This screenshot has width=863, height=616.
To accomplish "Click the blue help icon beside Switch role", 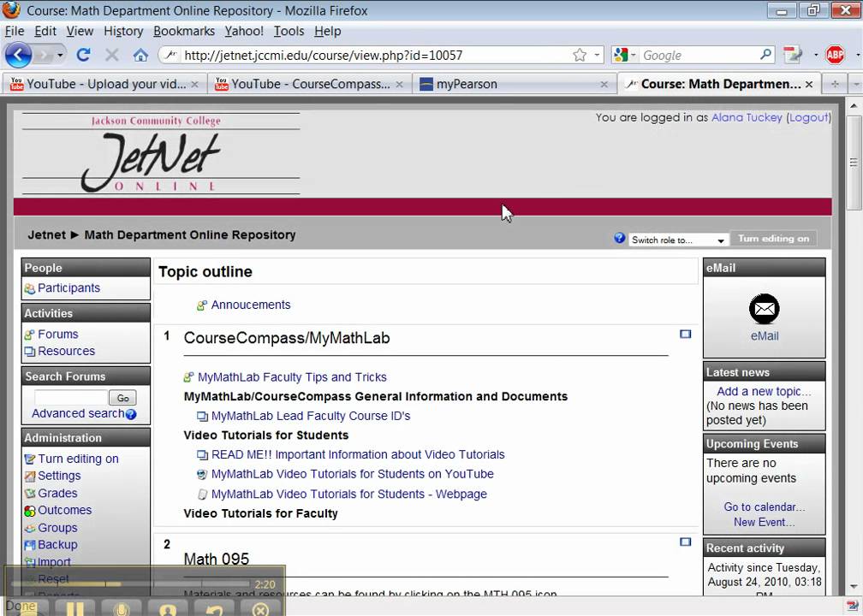I will tap(619, 238).
